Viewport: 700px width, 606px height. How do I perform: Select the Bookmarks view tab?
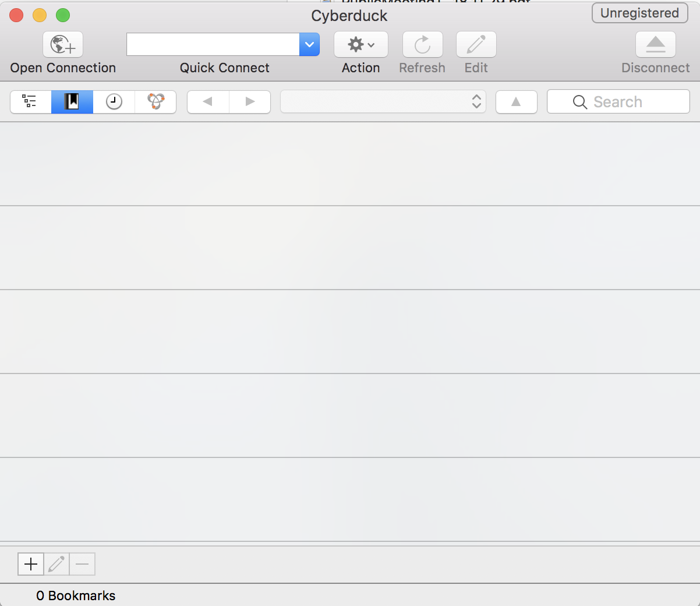coord(72,102)
